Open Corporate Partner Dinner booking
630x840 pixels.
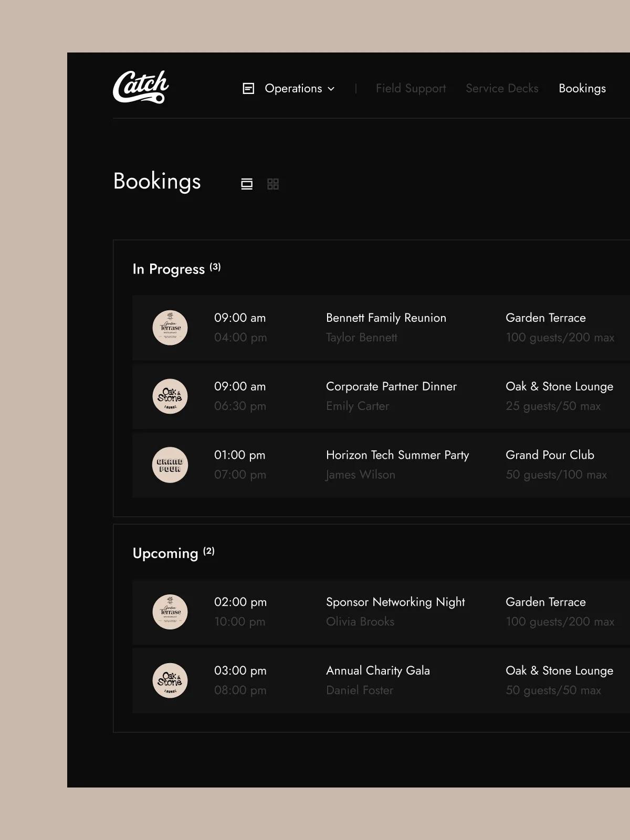[x=391, y=386]
